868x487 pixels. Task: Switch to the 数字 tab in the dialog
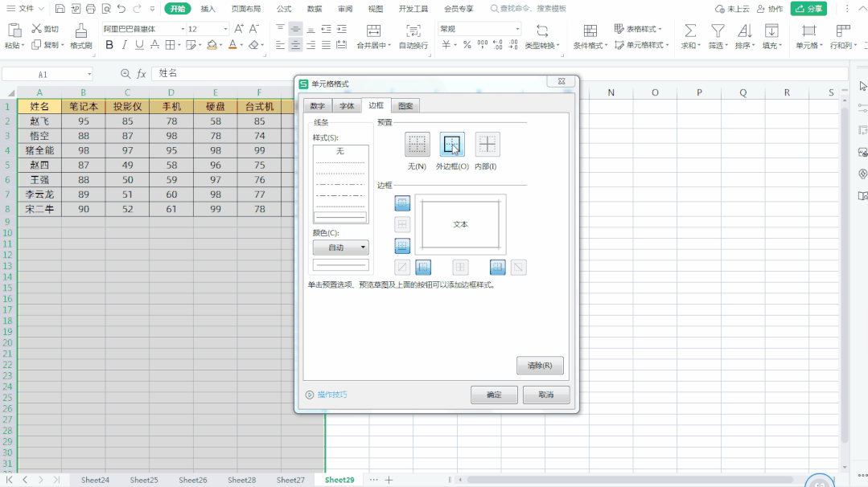coord(317,106)
